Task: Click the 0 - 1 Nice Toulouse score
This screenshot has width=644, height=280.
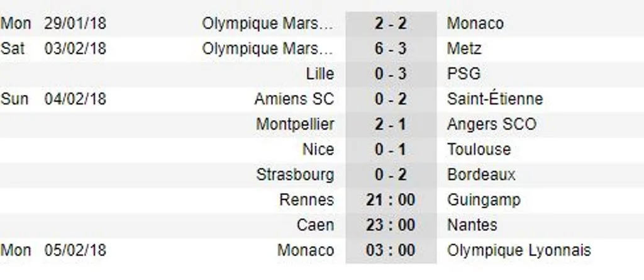Action: [391, 149]
